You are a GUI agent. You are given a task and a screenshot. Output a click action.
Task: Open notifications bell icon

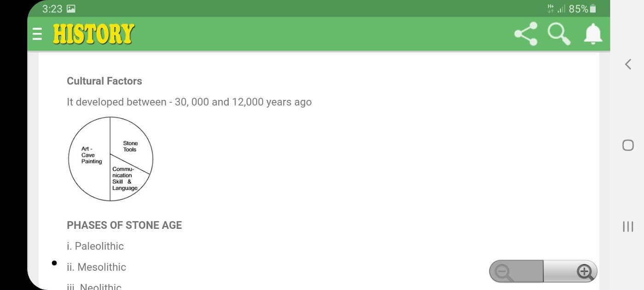593,34
